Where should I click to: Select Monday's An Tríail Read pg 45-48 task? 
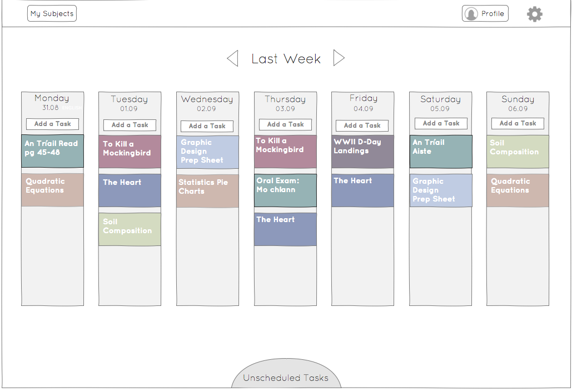[52, 151]
